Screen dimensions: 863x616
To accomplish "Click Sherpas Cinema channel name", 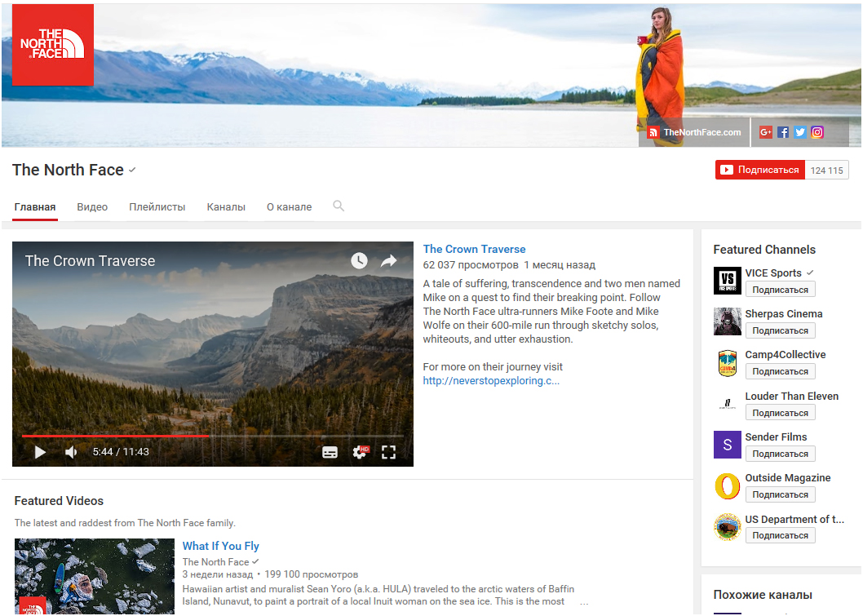I will click(784, 314).
